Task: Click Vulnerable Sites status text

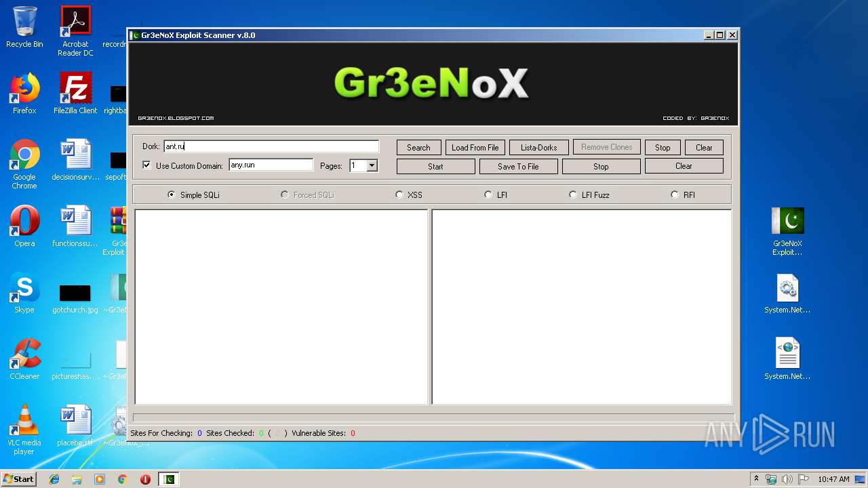Action: 319,433
